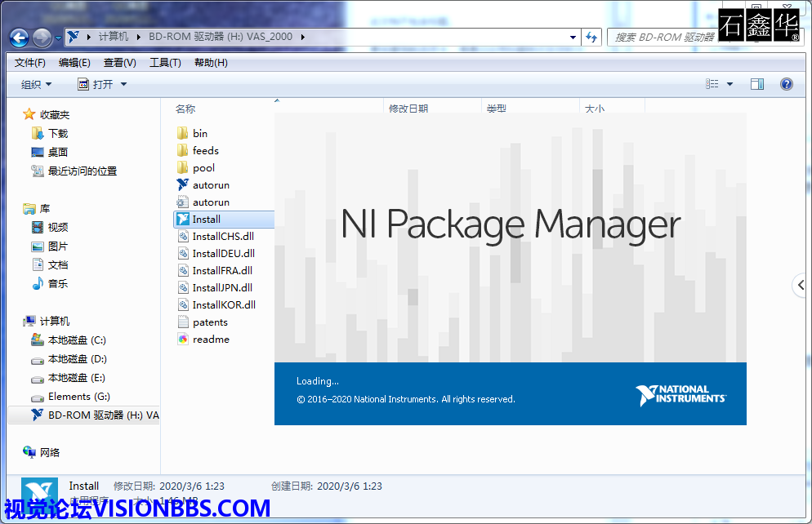Click the back navigation arrow button

pos(20,37)
